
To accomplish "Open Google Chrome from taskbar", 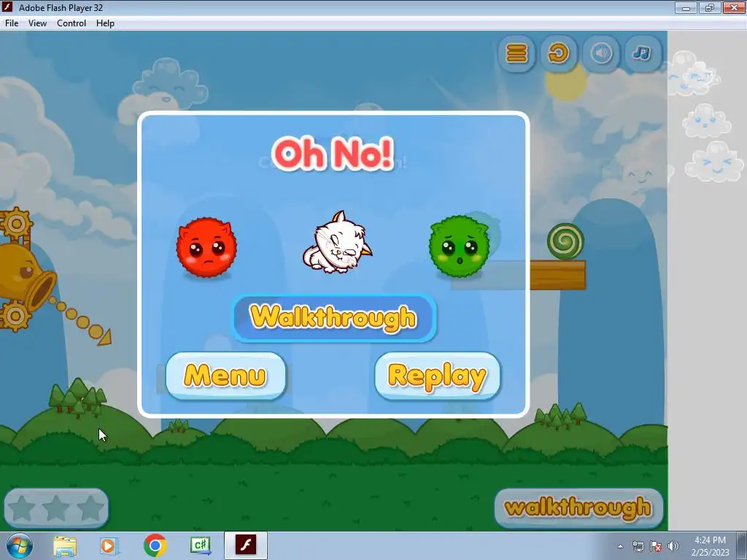I will 155,545.
